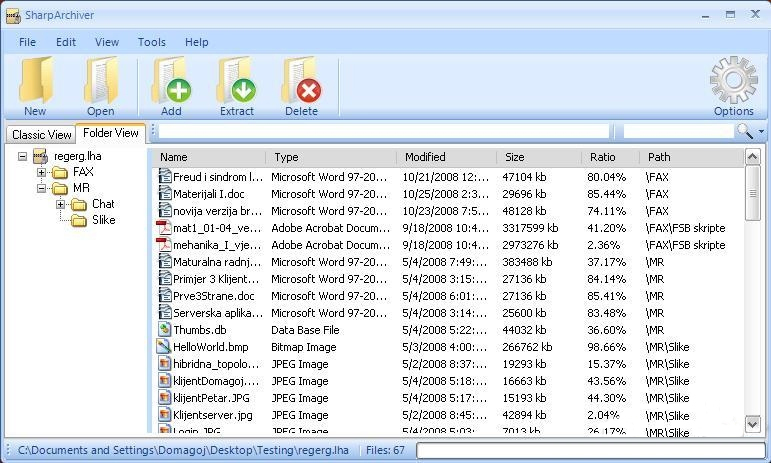The width and height of the screenshot is (771, 463).
Task: Click the JPEG icon of klijentPetar.JPG
Action: click(x=165, y=398)
